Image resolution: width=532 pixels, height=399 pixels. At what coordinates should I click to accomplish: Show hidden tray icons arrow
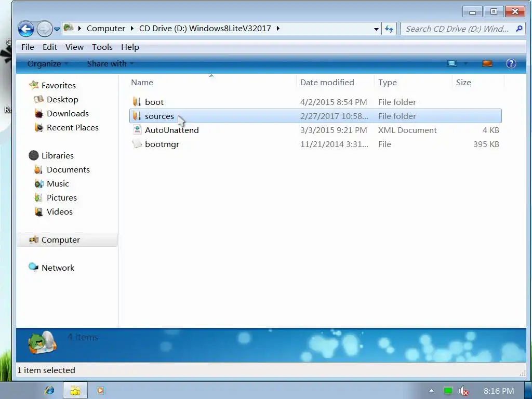coord(431,391)
